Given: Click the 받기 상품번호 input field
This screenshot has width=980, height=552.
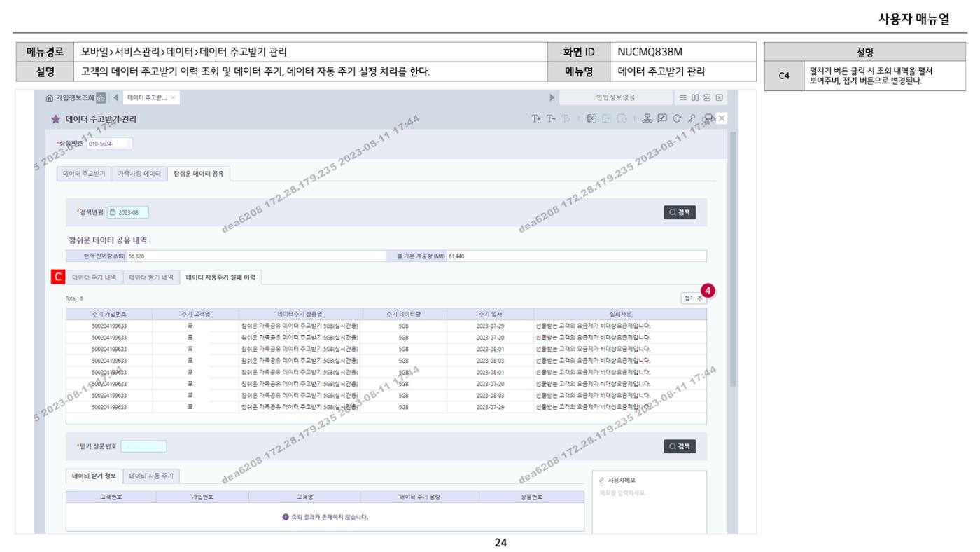Looking at the screenshot, I should click(x=143, y=446).
